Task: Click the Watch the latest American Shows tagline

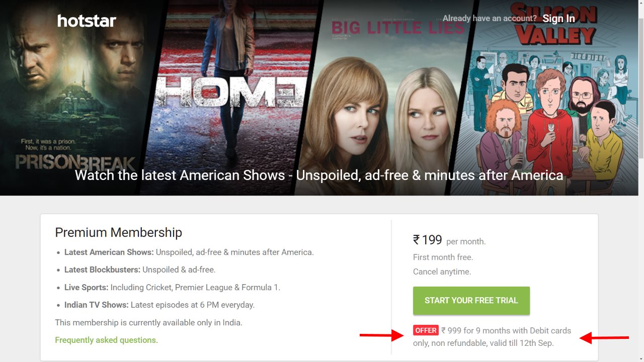Action: 319,175
